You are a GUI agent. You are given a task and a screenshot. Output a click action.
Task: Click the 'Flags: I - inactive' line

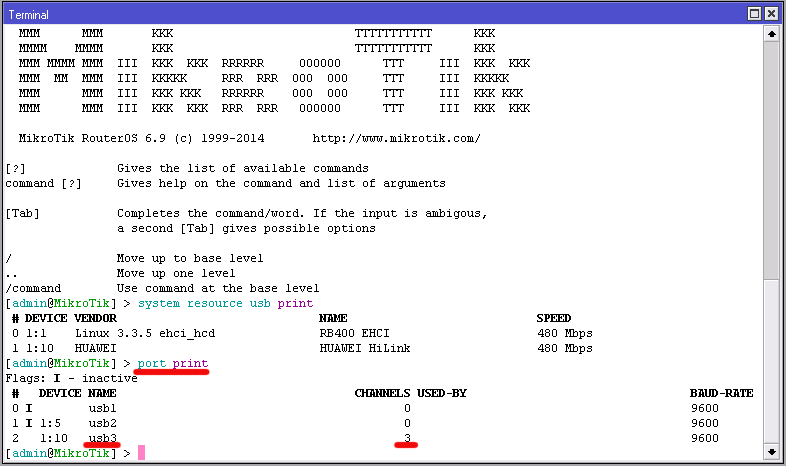pyautogui.click(x=71, y=378)
